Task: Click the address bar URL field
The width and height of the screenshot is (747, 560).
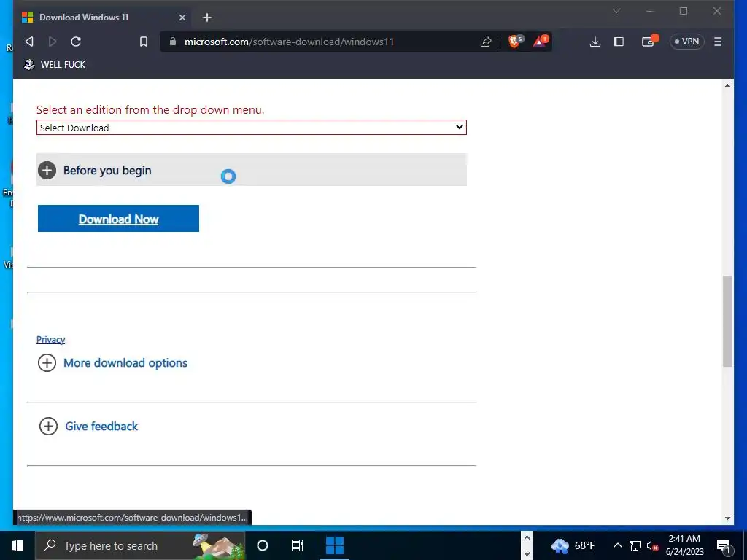Action: [x=320, y=42]
